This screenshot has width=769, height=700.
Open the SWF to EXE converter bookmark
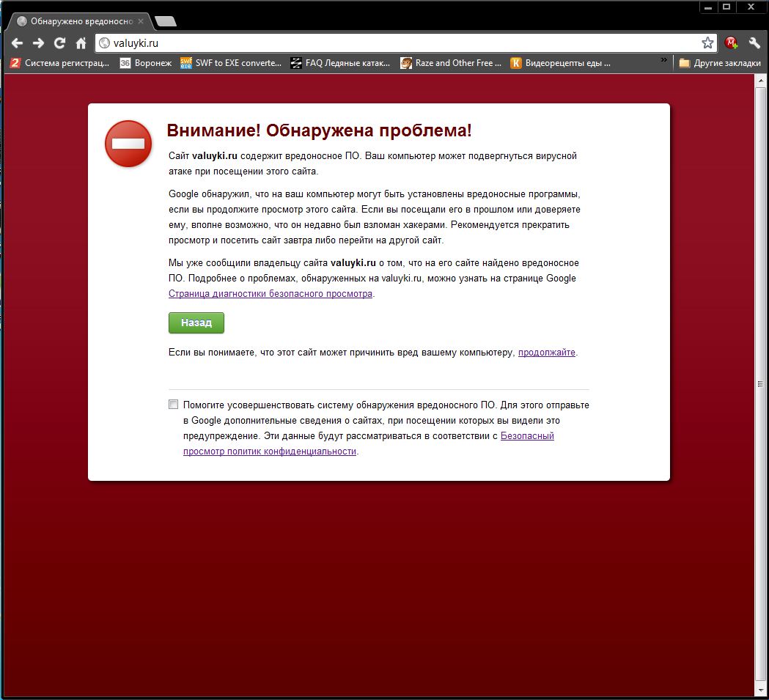point(231,63)
